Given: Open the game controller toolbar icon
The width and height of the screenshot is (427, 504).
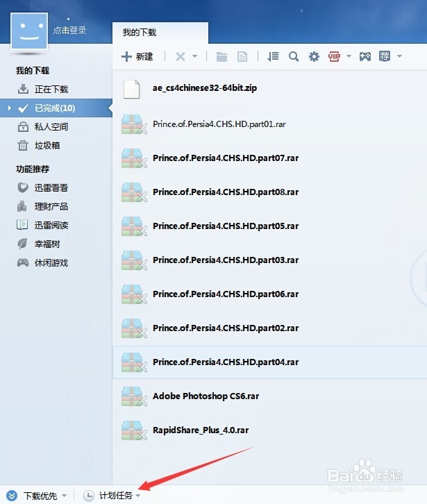Looking at the screenshot, I should pos(365,57).
